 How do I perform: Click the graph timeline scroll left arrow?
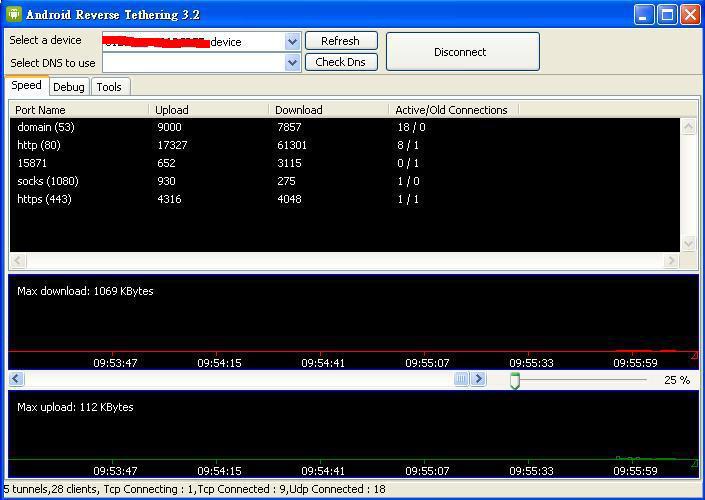(16, 379)
